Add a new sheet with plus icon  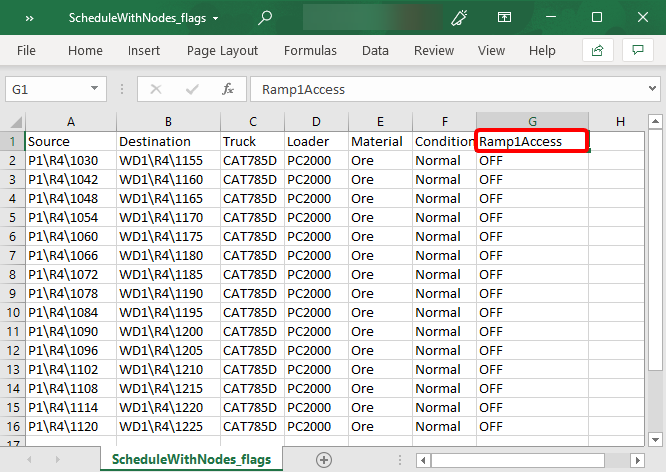[x=323, y=459]
